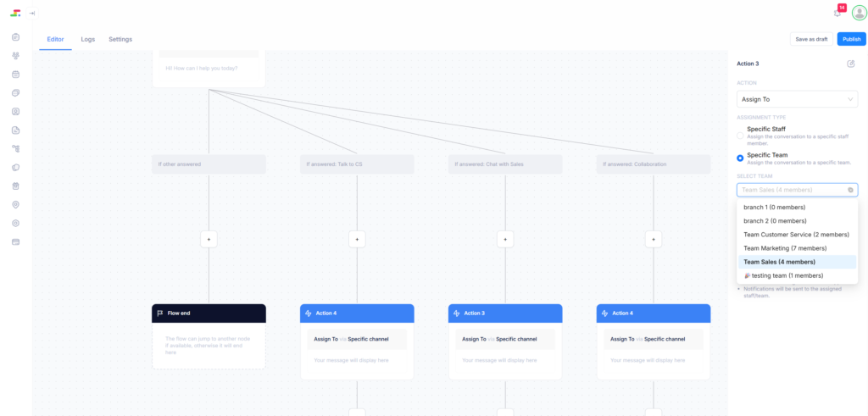
Task: Expand the Assign To action dropdown
Action: [797, 99]
